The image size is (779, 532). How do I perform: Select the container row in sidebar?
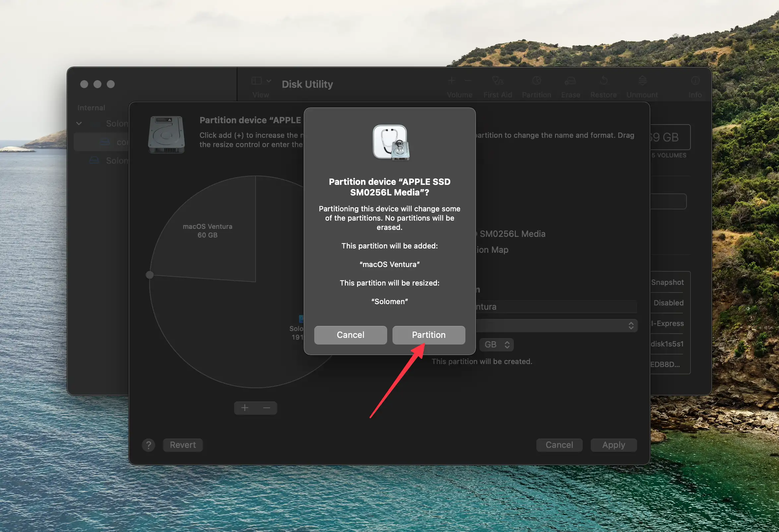click(x=101, y=142)
